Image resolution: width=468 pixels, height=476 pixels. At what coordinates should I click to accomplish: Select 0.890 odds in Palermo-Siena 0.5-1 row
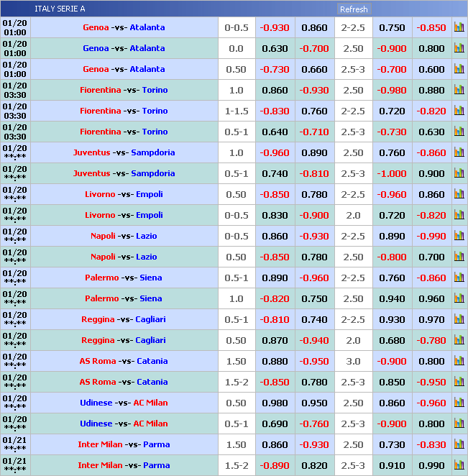tap(275, 278)
